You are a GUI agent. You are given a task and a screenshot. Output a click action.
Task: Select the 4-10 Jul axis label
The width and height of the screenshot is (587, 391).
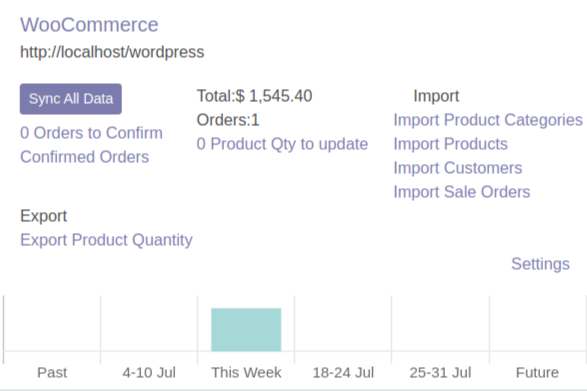pyautogui.click(x=149, y=373)
